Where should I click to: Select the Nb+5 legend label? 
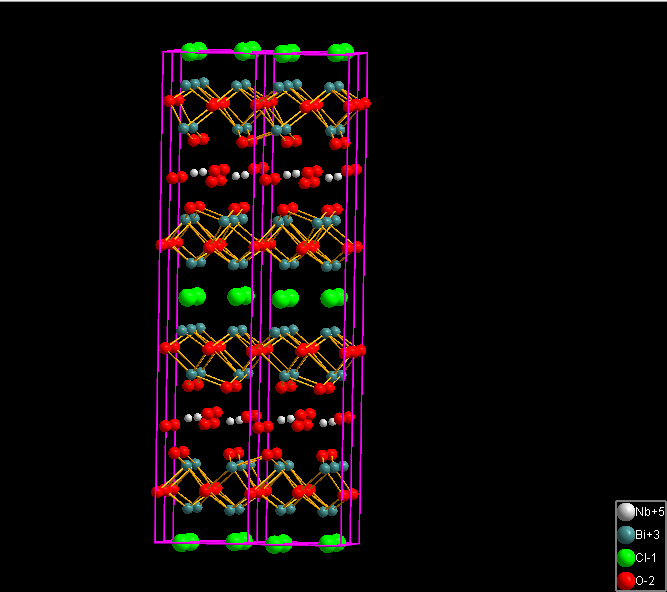click(650, 512)
